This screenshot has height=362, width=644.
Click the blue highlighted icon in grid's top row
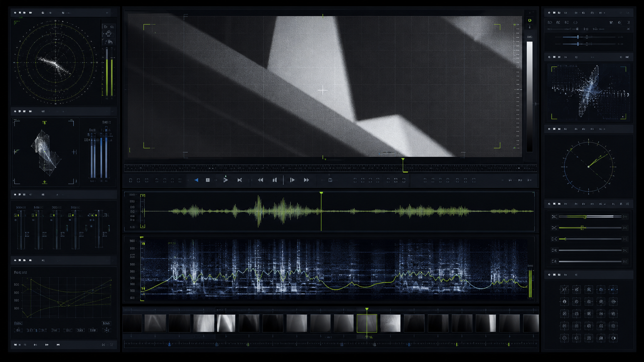[x=614, y=289]
